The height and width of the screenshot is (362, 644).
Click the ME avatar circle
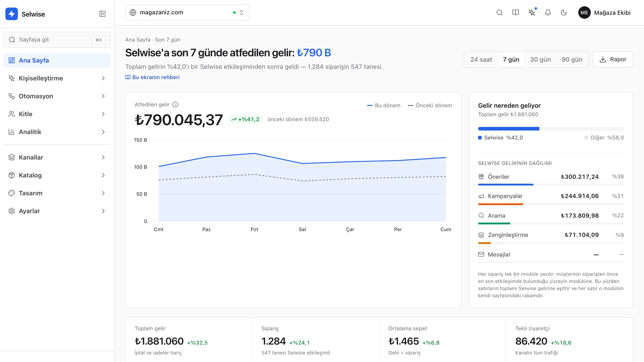coord(584,13)
